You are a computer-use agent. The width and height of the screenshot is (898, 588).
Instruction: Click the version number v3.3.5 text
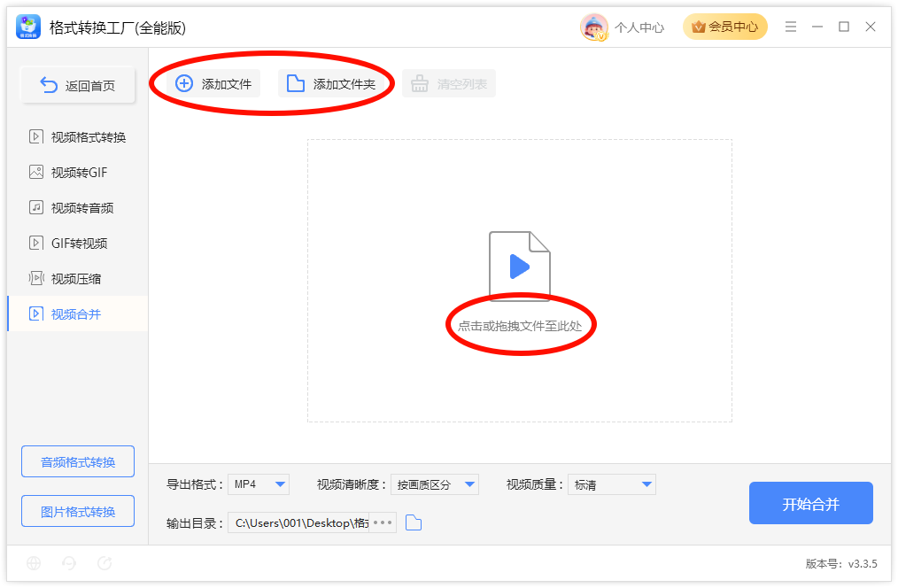point(863,564)
